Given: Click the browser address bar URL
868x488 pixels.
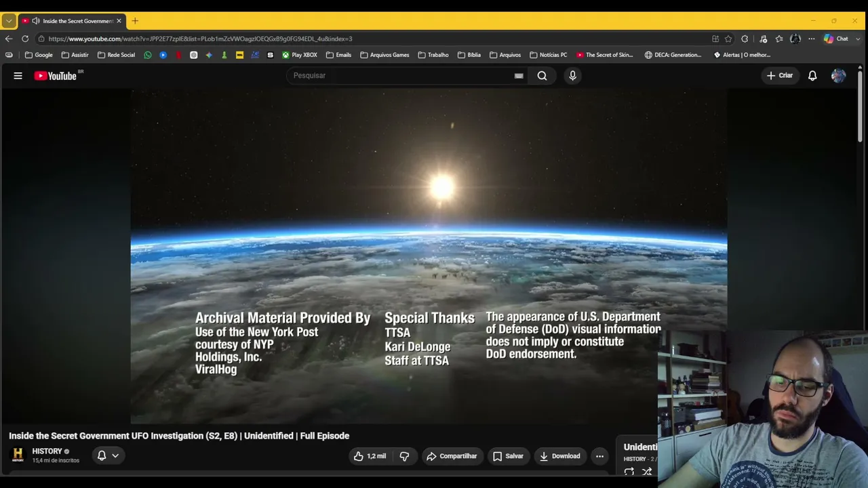Looking at the screenshot, I should (200, 39).
